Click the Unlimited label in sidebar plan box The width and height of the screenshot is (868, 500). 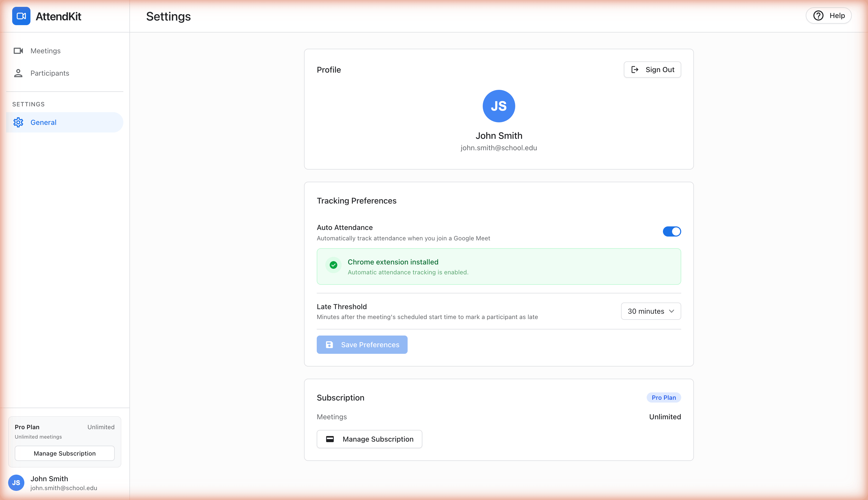101,427
